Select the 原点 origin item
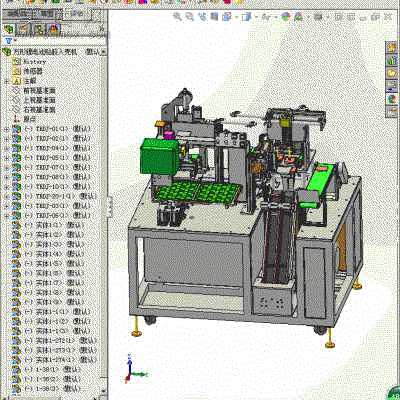The image size is (400, 400). [x=24, y=119]
